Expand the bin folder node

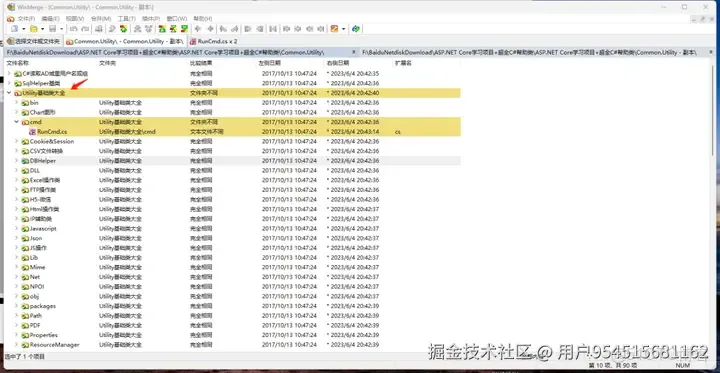[17, 102]
